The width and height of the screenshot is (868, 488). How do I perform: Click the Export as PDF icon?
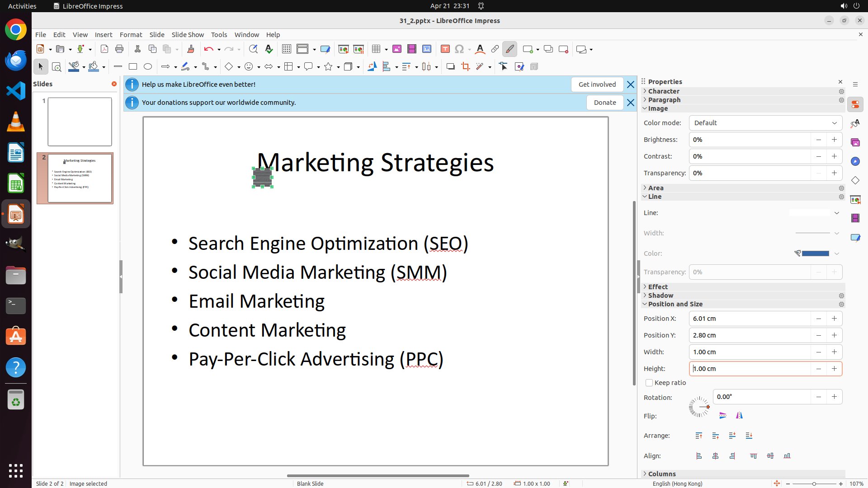point(104,49)
